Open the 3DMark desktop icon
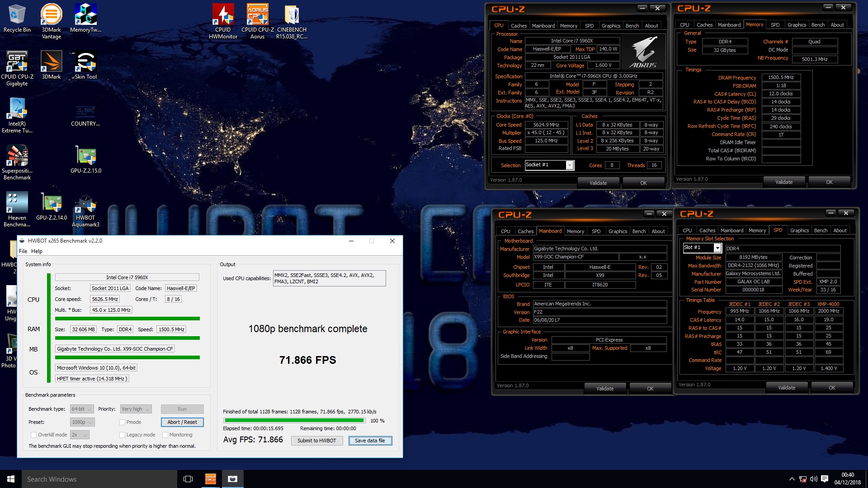The image size is (868, 488). [x=51, y=65]
